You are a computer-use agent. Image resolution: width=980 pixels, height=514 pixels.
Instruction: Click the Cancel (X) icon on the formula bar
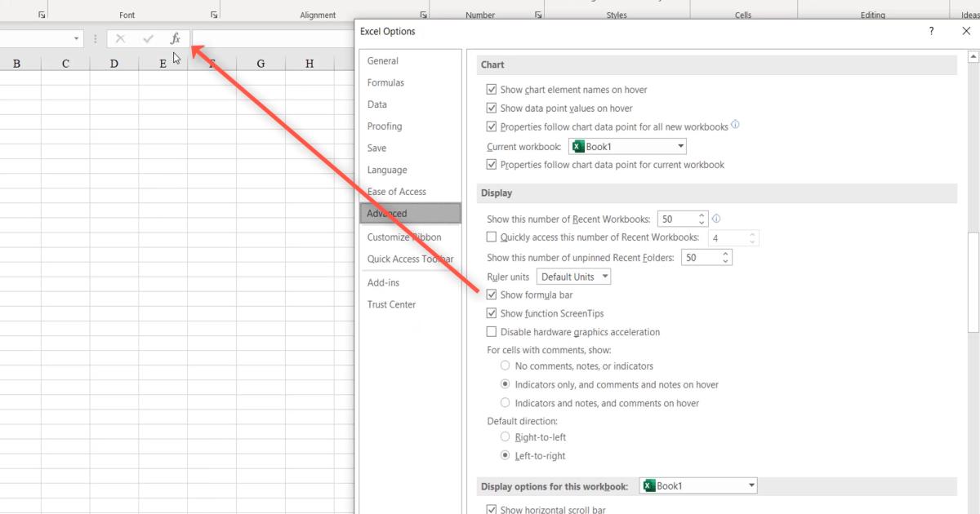(121, 38)
